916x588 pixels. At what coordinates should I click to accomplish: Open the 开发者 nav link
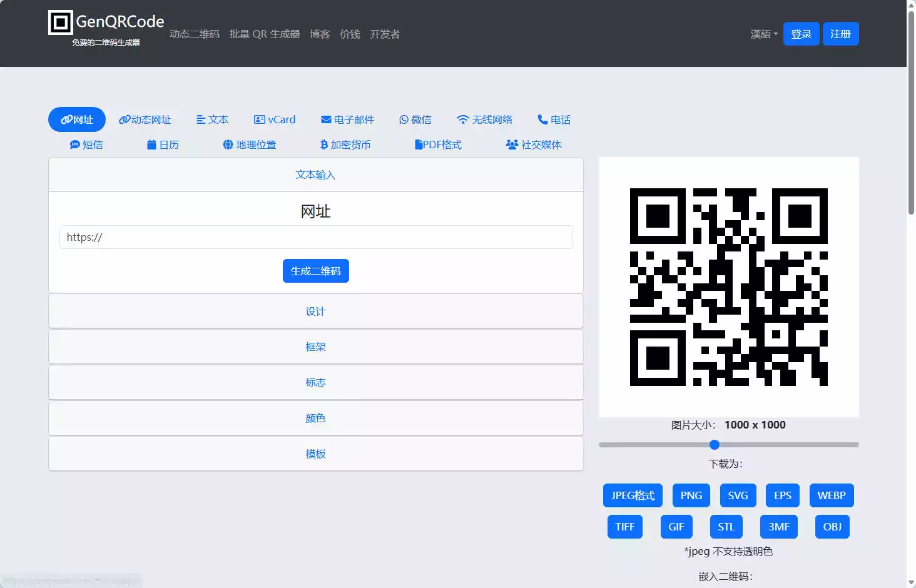pyautogui.click(x=385, y=34)
